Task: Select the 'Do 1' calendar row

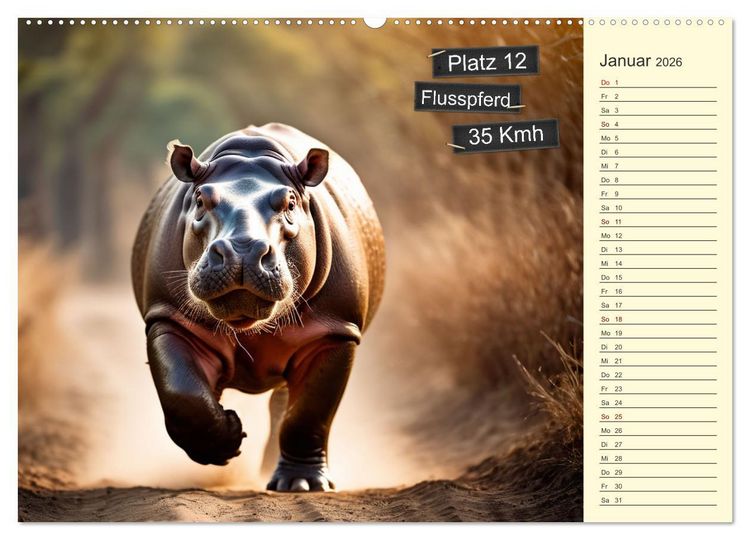Action: 658,82
